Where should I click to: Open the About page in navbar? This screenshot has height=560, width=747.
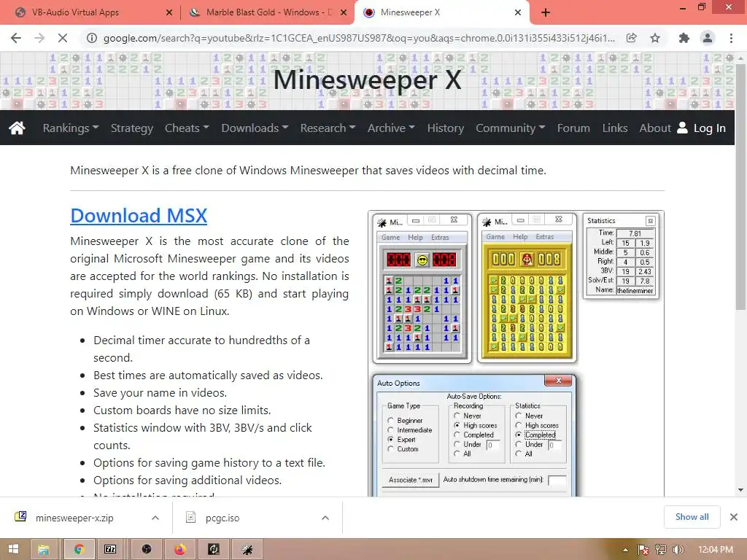click(655, 128)
